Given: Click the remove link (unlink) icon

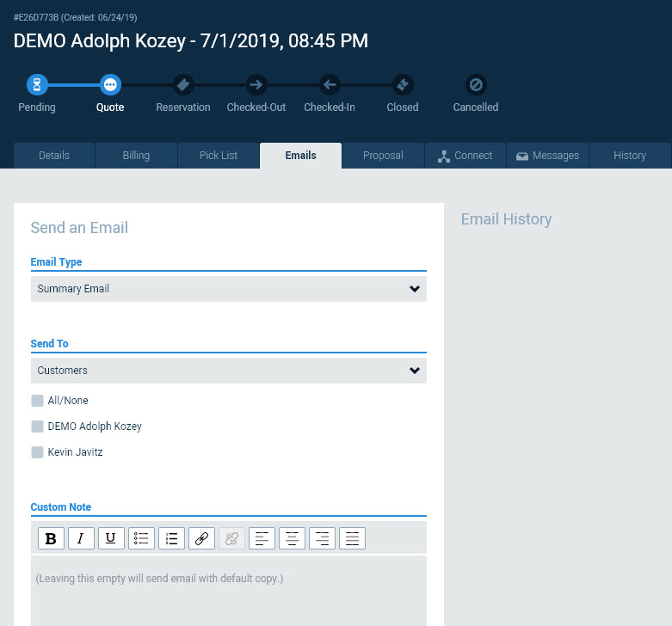Looking at the screenshot, I should point(231,538).
